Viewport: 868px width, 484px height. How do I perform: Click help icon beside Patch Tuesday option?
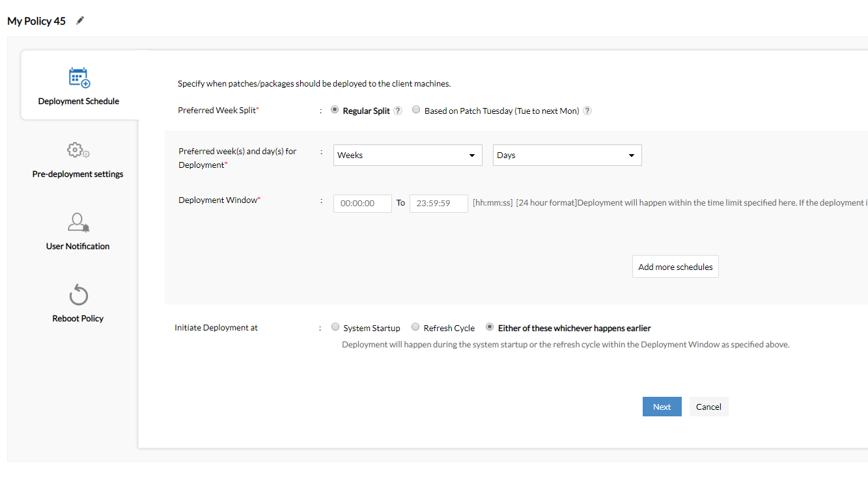click(x=587, y=111)
